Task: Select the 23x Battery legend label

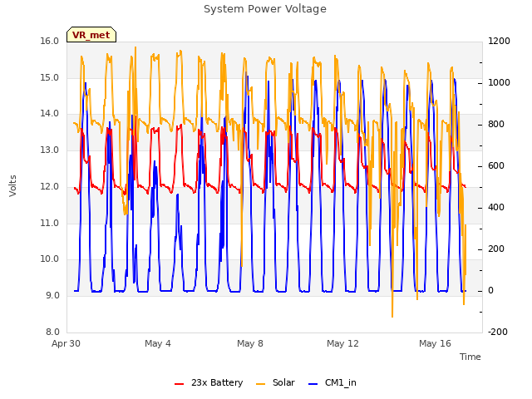Action: [217, 382]
